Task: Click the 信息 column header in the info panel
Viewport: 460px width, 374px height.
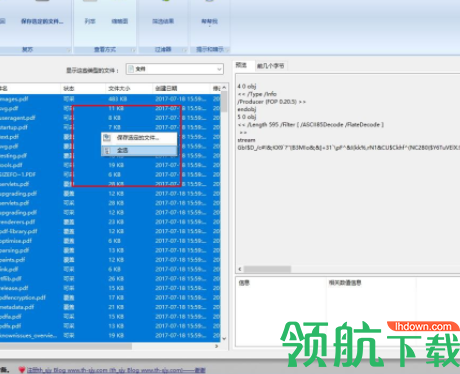Action: [x=244, y=283]
